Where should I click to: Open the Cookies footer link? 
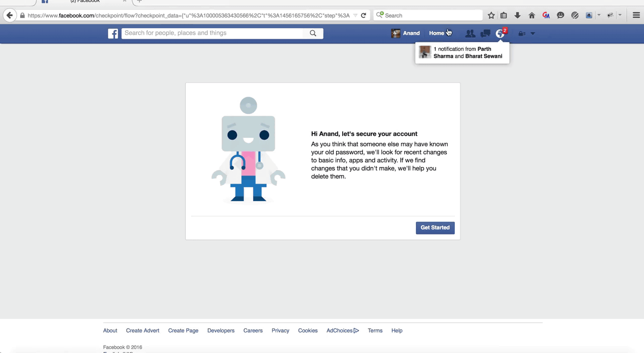[x=308, y=331]
